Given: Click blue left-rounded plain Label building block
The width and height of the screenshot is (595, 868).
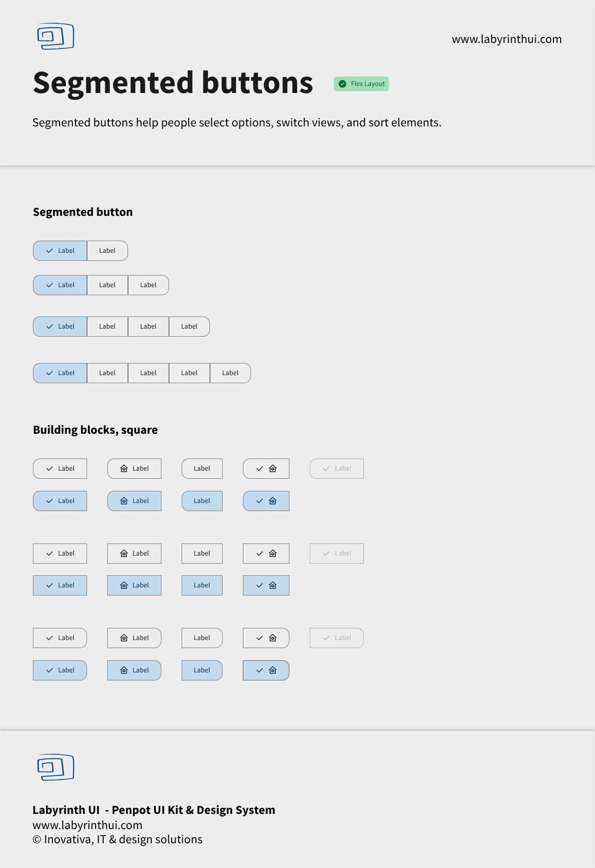Looking at the screenshot, I should [202, 501].
